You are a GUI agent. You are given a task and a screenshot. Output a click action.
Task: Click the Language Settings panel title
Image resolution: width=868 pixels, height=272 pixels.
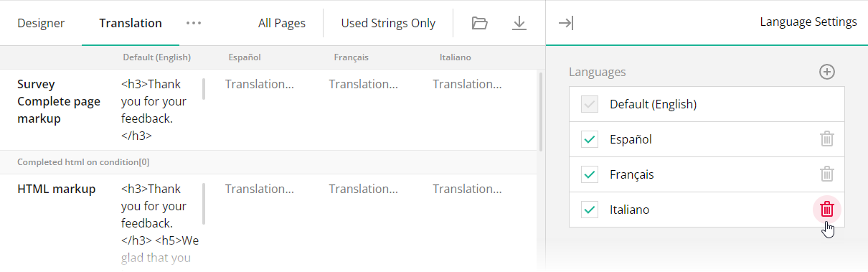[808, 22]
